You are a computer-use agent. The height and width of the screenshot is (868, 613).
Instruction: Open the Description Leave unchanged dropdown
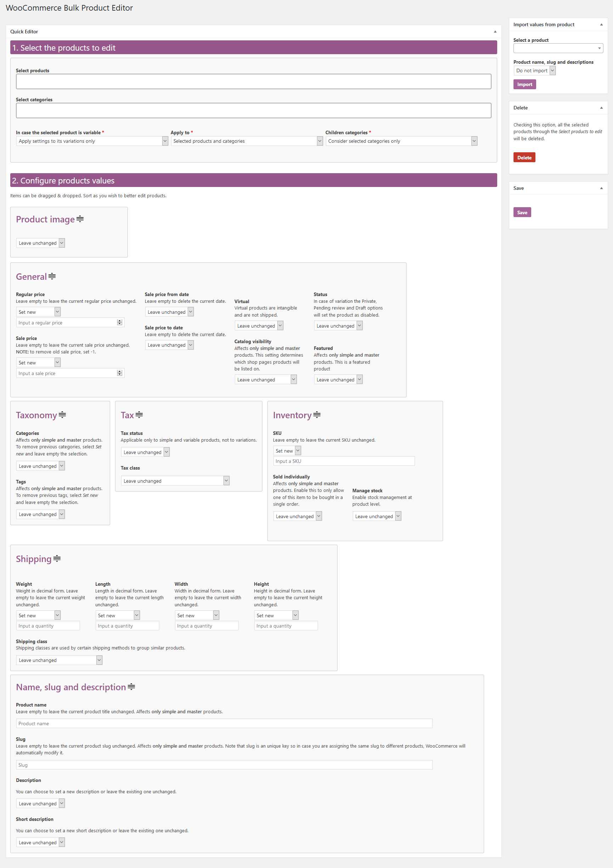(x=40, y=803)
